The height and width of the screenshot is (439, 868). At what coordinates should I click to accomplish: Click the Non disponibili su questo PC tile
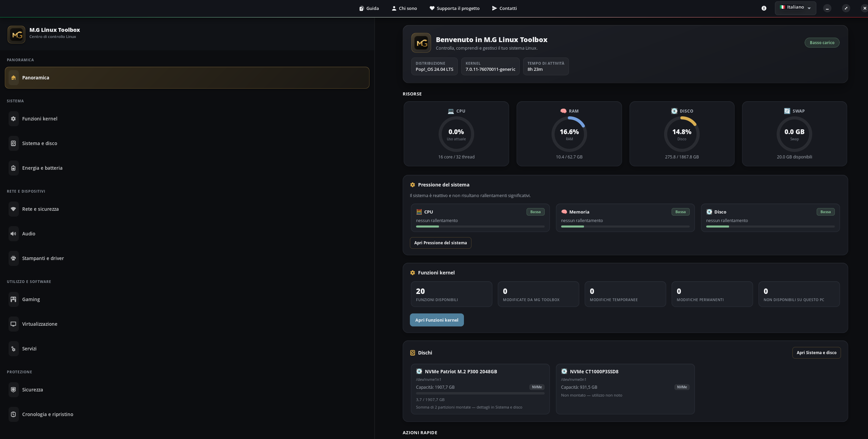click(x=799, y=294)
